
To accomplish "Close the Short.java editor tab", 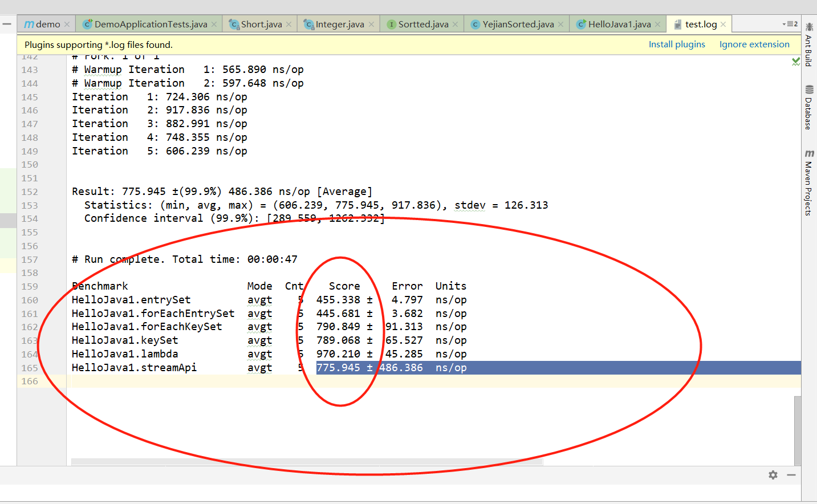I will [x=288, y=25].
